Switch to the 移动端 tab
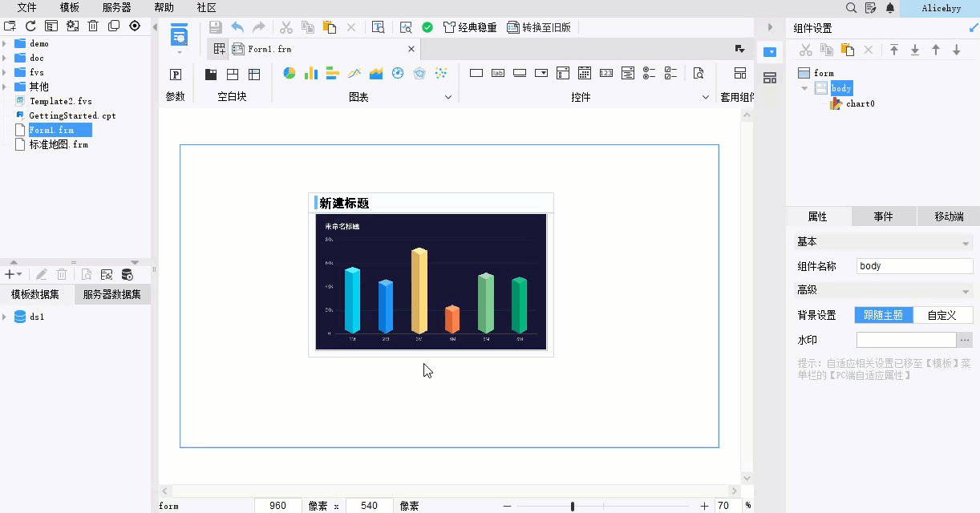 949,216
